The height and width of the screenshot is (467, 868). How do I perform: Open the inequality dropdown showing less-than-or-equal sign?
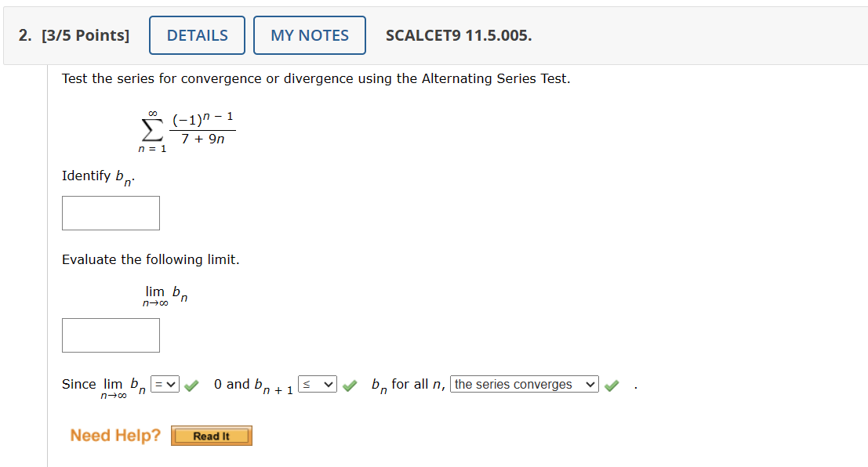point(318,384)
